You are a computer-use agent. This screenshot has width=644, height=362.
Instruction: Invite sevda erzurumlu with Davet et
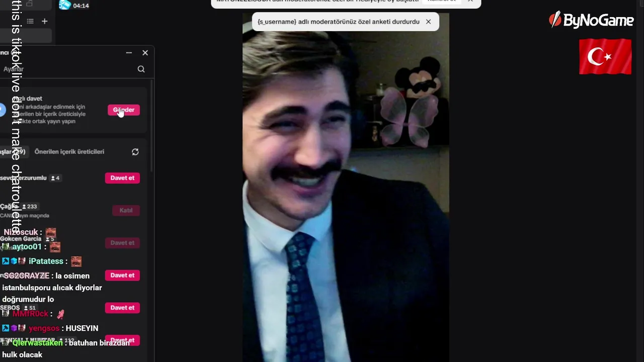(x=122, y=178)
